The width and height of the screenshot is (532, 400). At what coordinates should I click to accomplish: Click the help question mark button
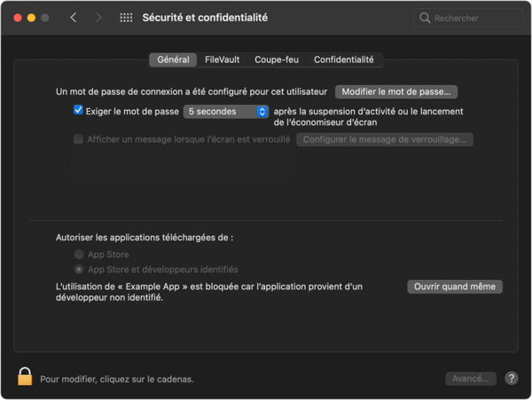click(x=512, y=379)
